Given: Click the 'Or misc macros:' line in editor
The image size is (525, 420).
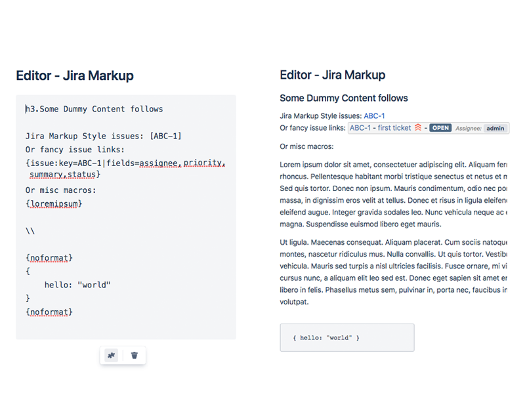Looking at the screenshot, I should [x=61, y=190].
